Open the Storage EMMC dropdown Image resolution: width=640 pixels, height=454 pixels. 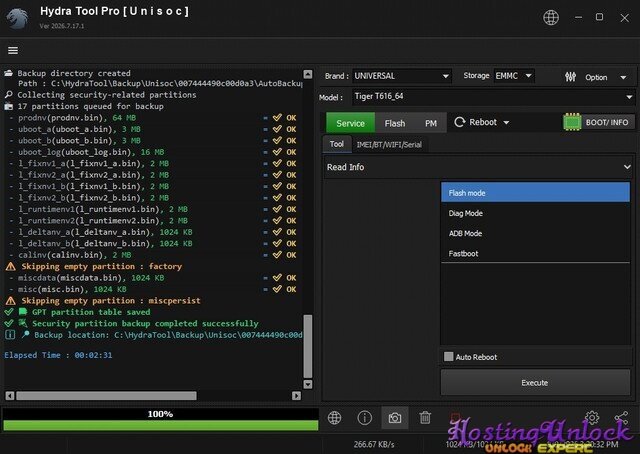(513, 76)
